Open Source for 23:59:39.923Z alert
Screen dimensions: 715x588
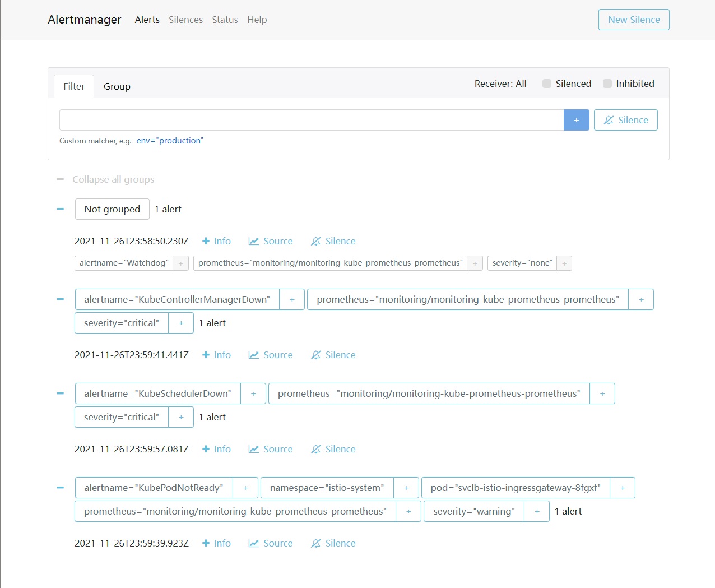point(271,543)
